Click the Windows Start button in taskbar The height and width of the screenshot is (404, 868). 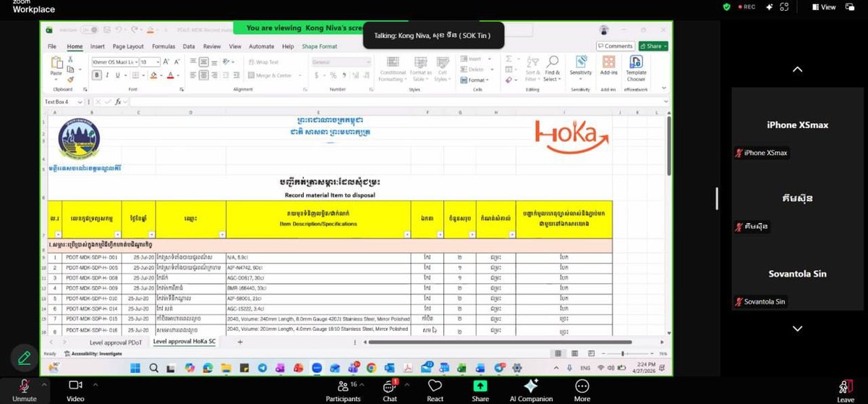coord(135,369)
